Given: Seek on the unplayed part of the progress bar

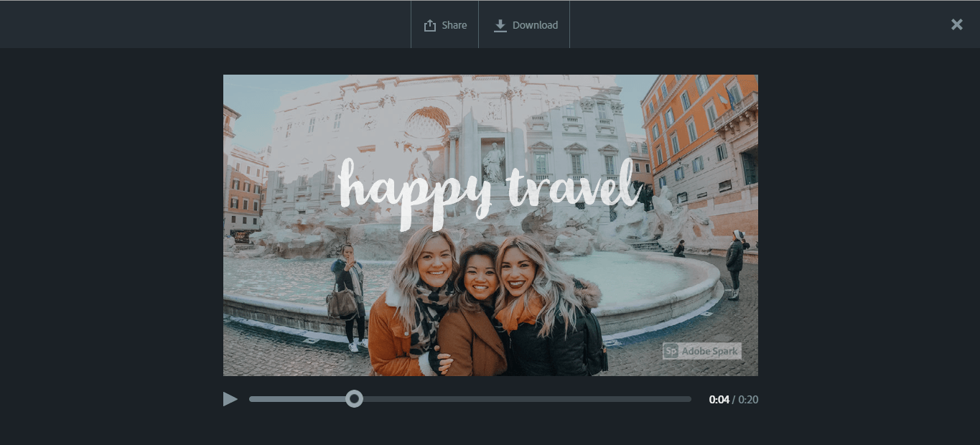Looking at the screenshot, I should 526,399.
